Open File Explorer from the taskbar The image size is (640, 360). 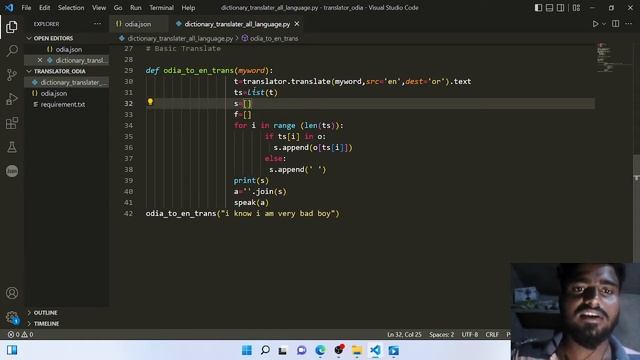357,350
